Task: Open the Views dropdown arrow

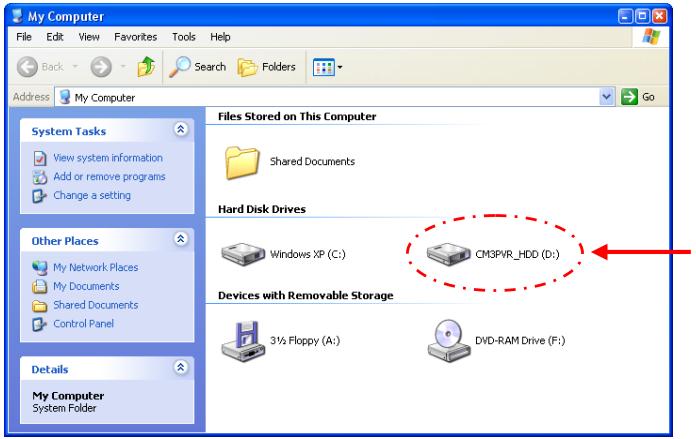Action: 340,67
